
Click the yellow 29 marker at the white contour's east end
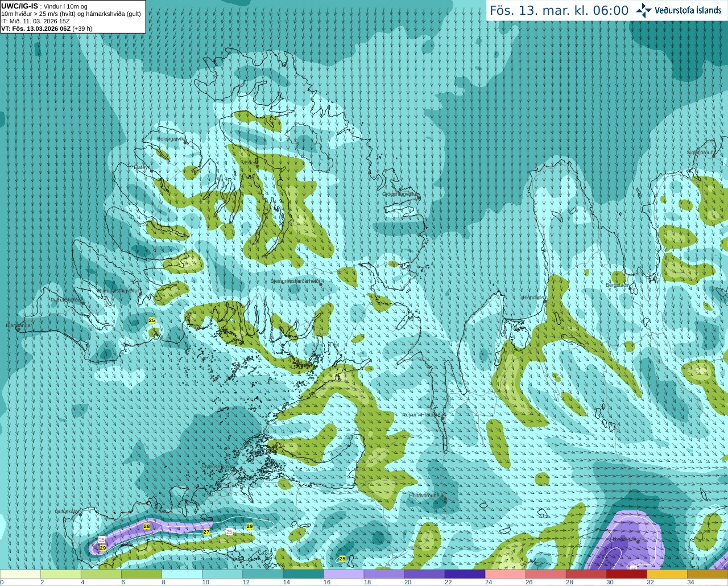tap(250, 526)
